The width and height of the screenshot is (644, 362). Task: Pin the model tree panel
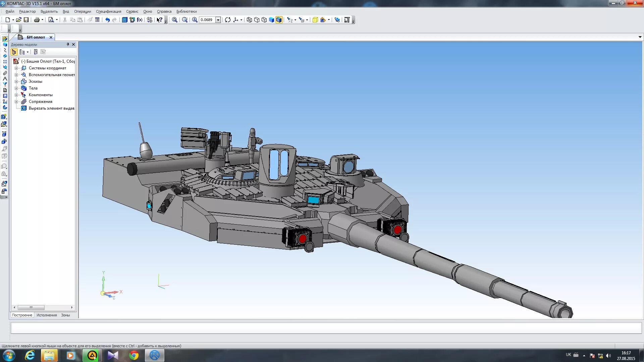pos(68,44)
